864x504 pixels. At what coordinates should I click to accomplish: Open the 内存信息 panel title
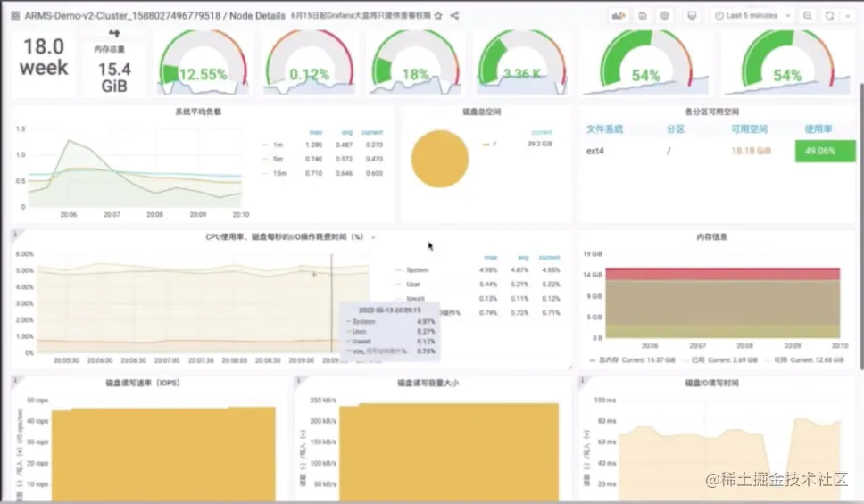(712, 237)
